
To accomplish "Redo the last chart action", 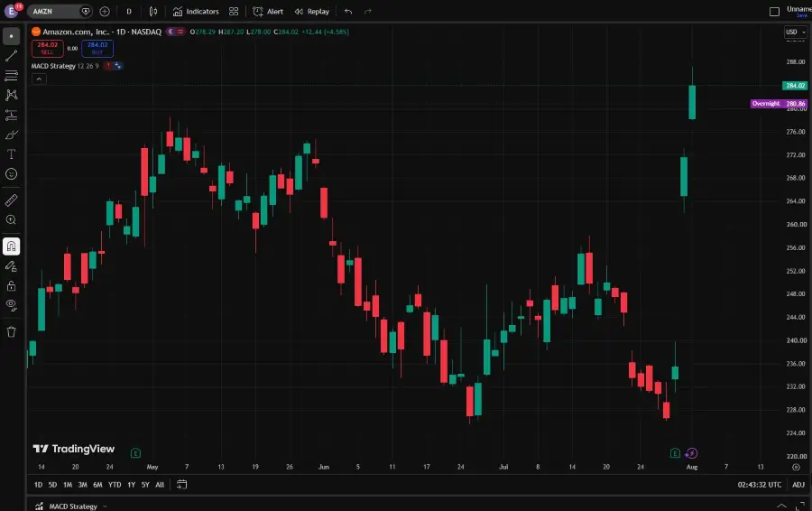I will [x=368, y=12].
